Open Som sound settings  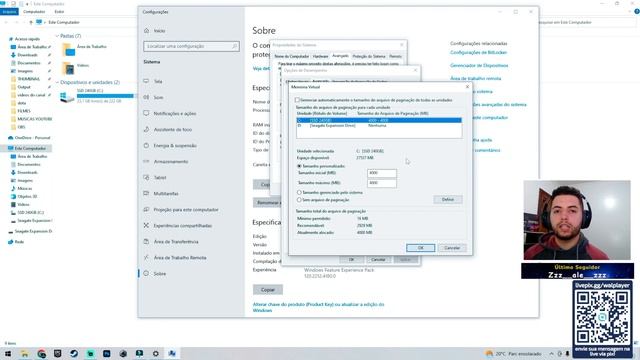pyautogui.click(x=158, y=97)
